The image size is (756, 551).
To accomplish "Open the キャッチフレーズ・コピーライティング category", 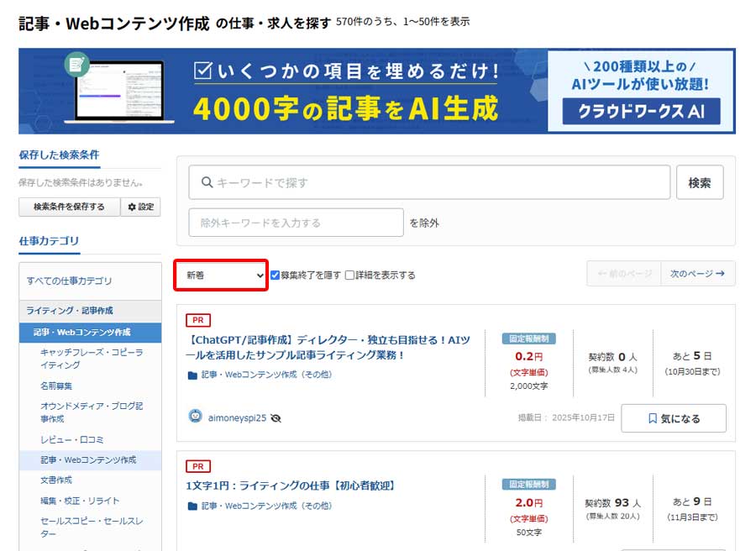I will point(91,359).
